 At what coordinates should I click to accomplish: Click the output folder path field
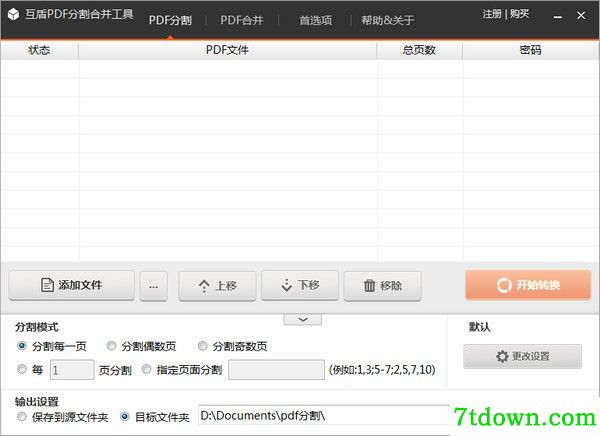(324, 415)
